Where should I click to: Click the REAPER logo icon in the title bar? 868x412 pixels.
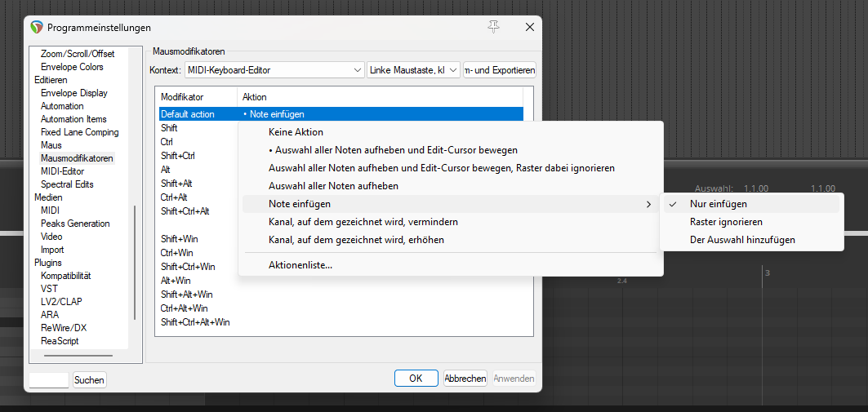pos(37,27)
